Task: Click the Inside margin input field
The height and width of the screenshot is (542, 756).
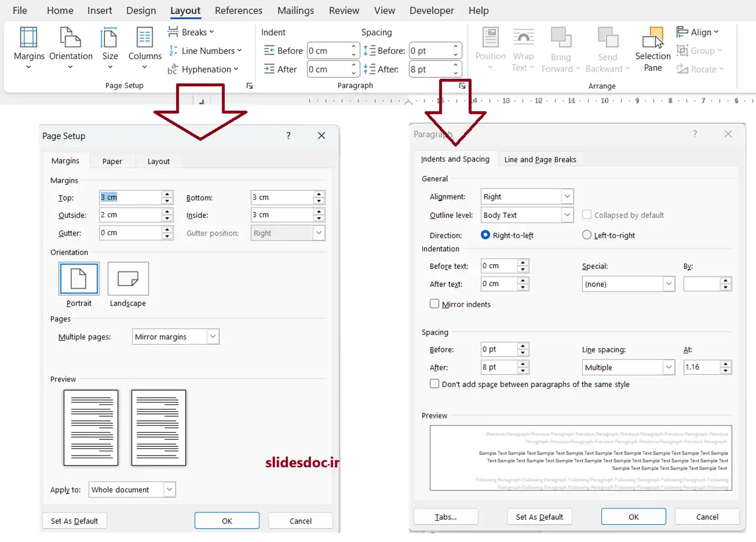Action: coord(282,215)
